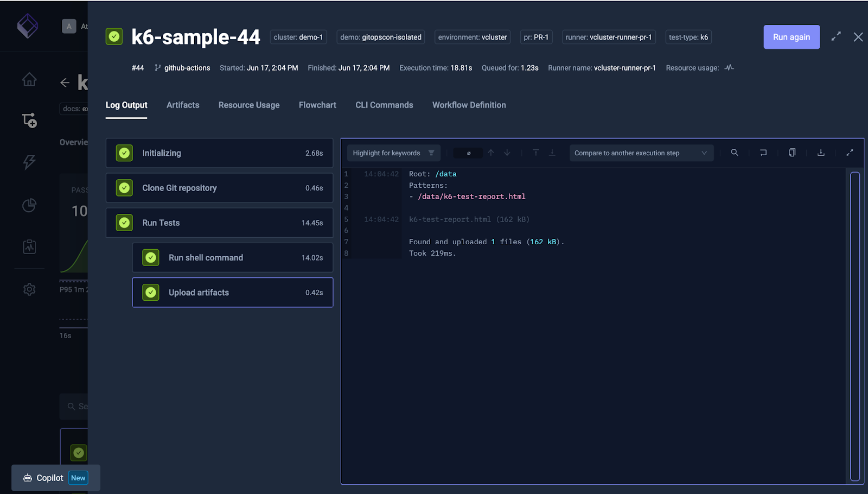Click the account avatar 'A' in the background header
The width and height of the screenshot is (868, 494).
[x=69, y=26]
